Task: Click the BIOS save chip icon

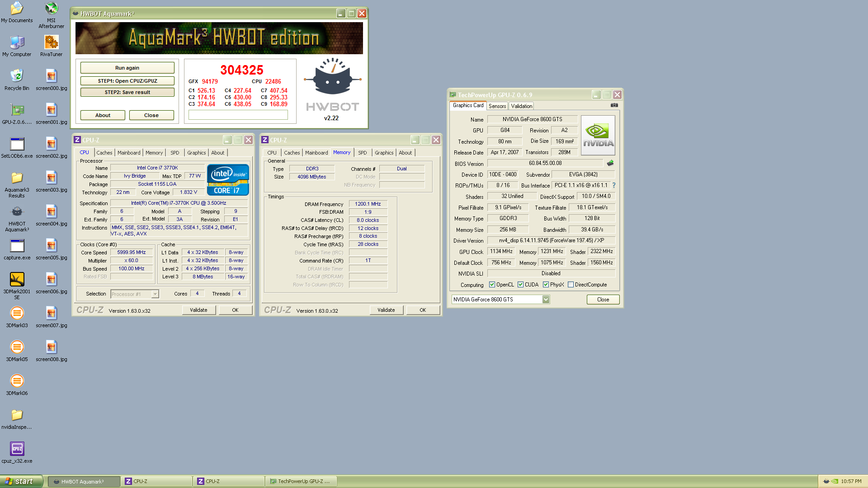Action: click(610, 163)
